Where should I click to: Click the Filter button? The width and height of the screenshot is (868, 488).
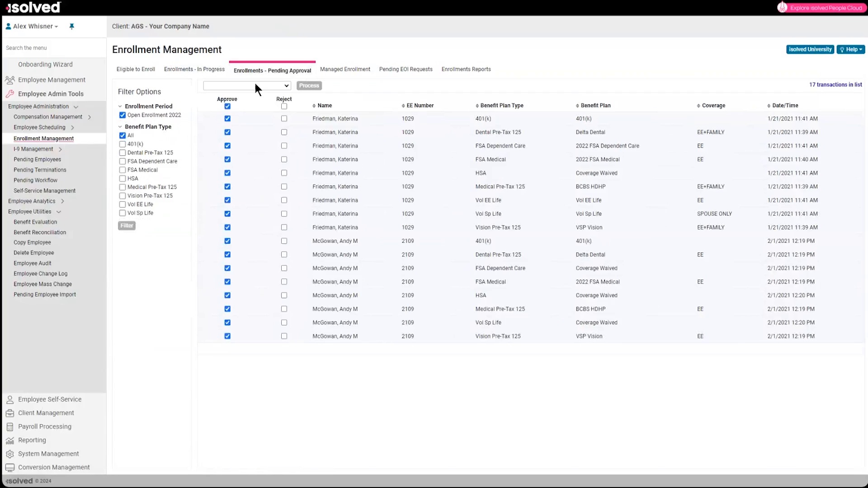(x=127, y=226)
